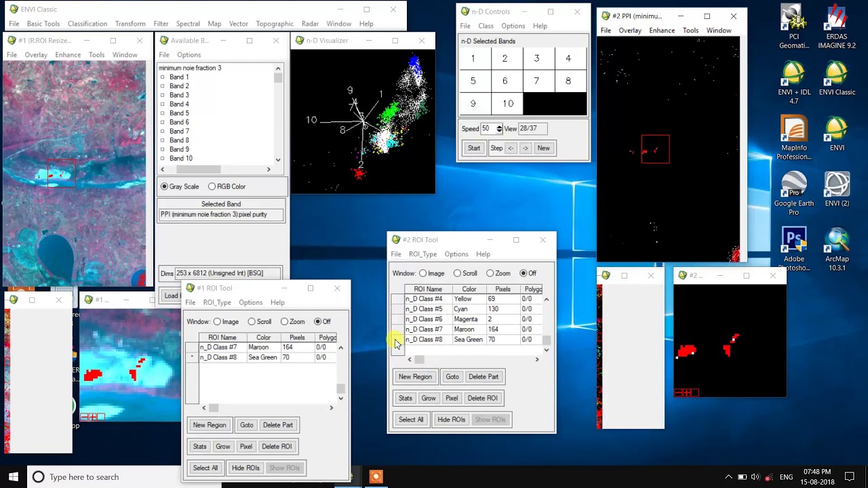Set #1 ROI Tool window to Image
The width and height of the screenshot is (868, 488).
[217, 321]
